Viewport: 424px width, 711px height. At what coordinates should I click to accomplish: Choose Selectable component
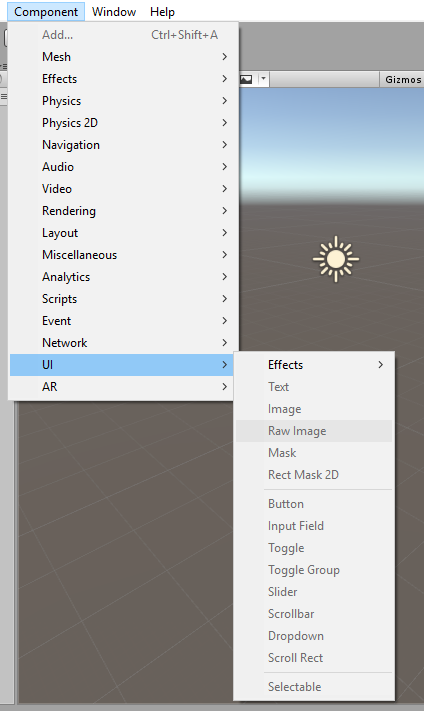pos(314,687)
